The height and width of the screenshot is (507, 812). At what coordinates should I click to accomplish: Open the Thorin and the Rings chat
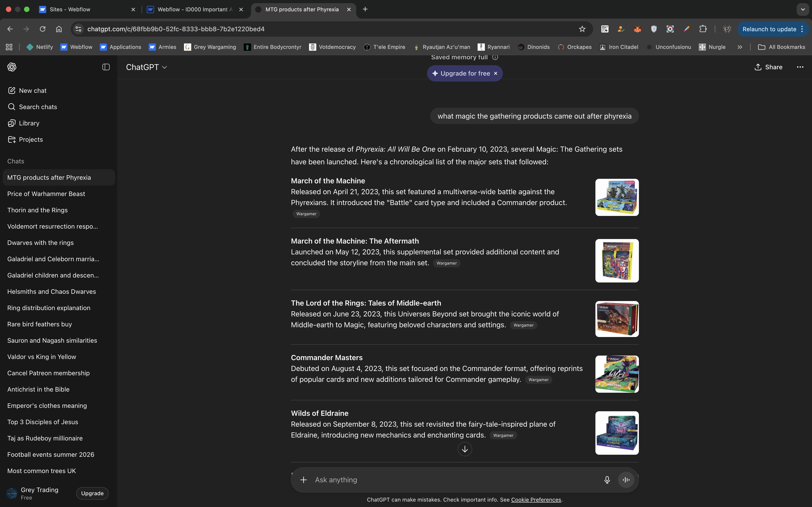click(x=38, y=210)
